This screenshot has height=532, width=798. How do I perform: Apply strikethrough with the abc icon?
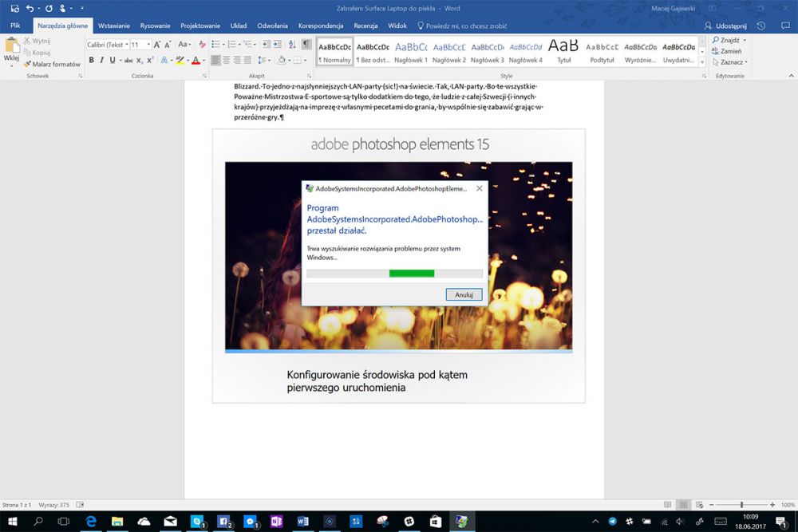(128, 60)
